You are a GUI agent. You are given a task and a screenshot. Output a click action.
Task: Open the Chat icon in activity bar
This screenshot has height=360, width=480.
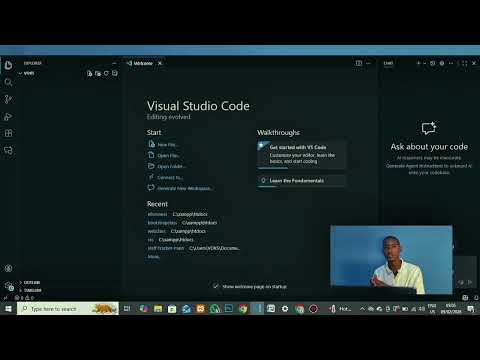coord(8,150)
